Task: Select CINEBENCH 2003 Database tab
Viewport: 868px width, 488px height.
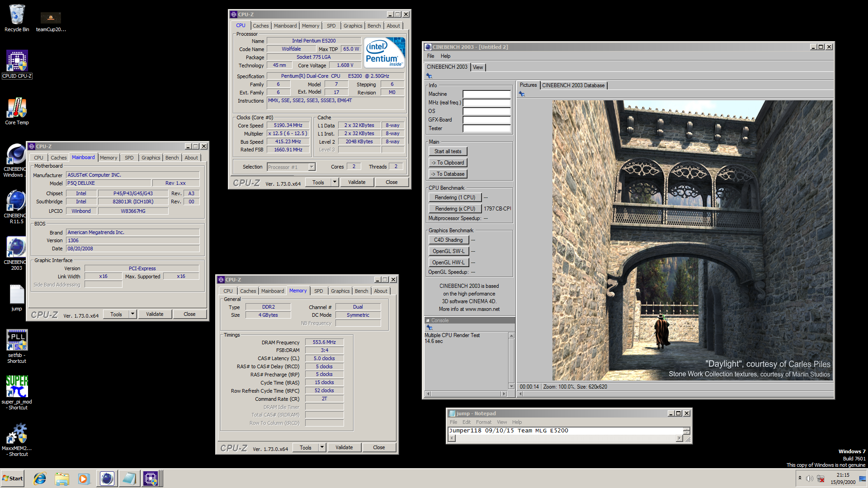Action: (573, 85)
